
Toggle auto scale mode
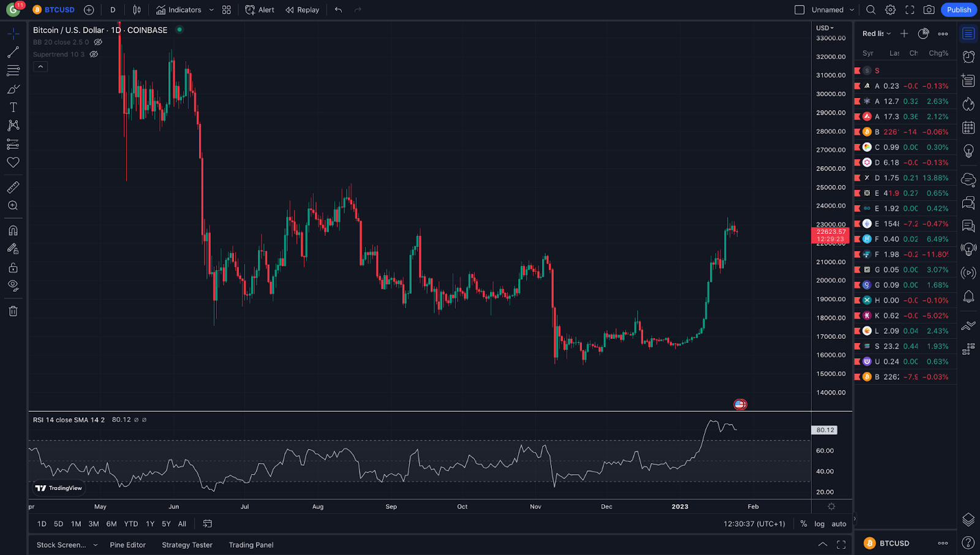[839, 524]
